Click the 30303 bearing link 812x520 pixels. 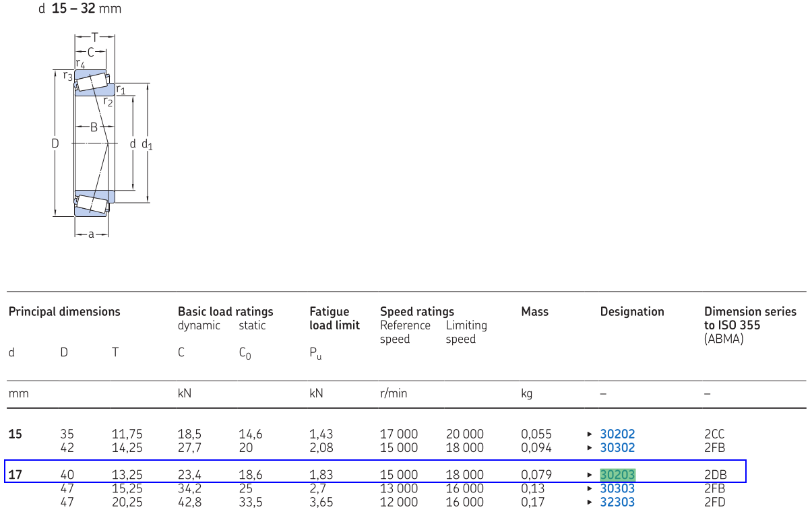point(617,488)
